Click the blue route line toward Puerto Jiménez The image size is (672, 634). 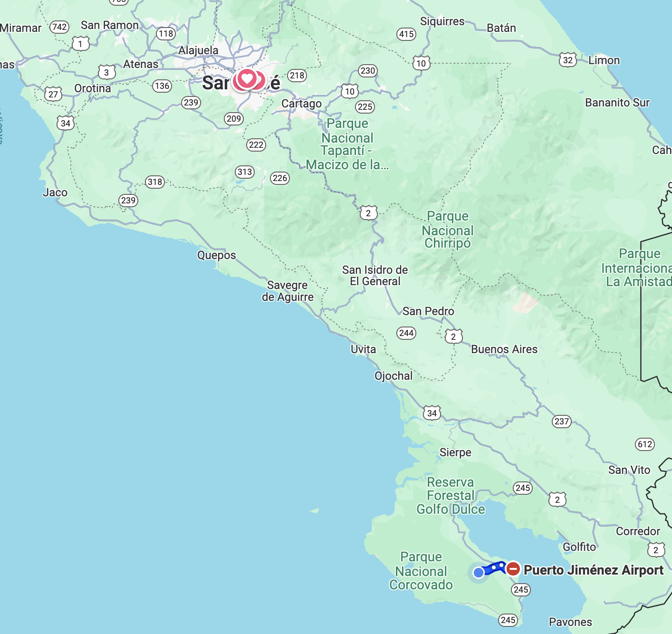point(495,567)
